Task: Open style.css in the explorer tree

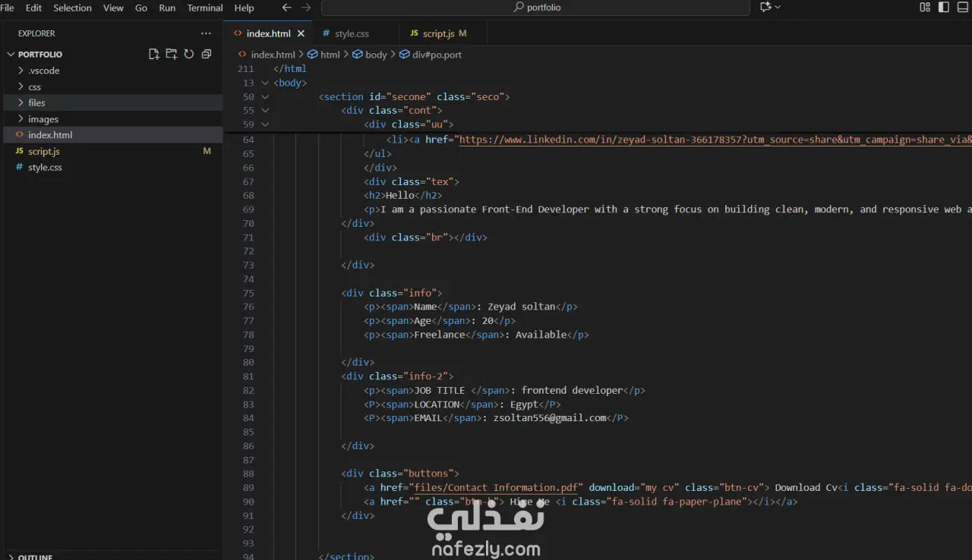Action: click(x=113, y=167)
